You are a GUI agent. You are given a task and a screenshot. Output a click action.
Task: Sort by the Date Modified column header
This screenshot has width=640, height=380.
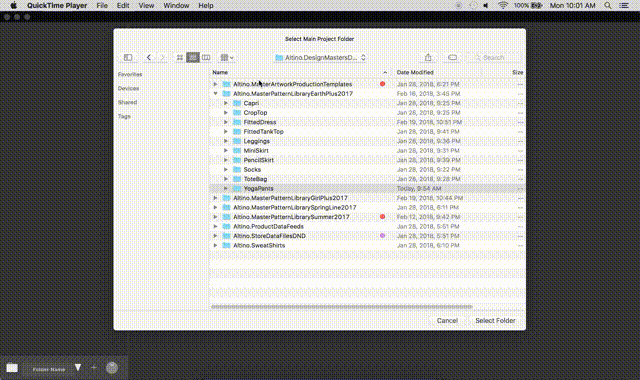pyautogui.click(x=415, y=72)
